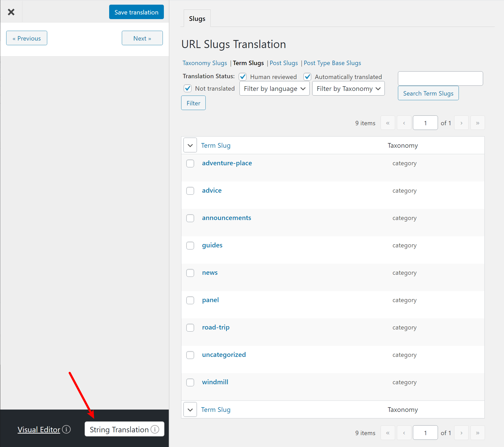
Task: Click the bottom last-page arrow
Action: click(x=477, y=433)
